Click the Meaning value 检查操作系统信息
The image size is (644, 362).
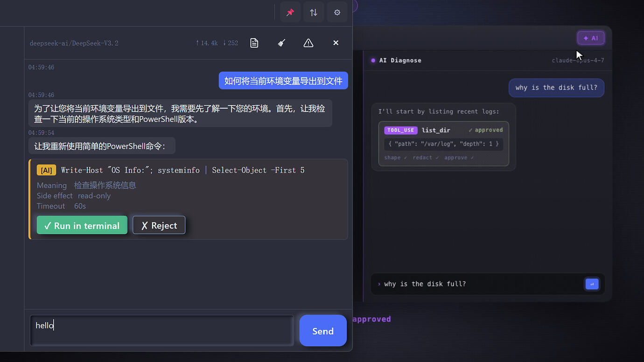(x=105, y=185)
